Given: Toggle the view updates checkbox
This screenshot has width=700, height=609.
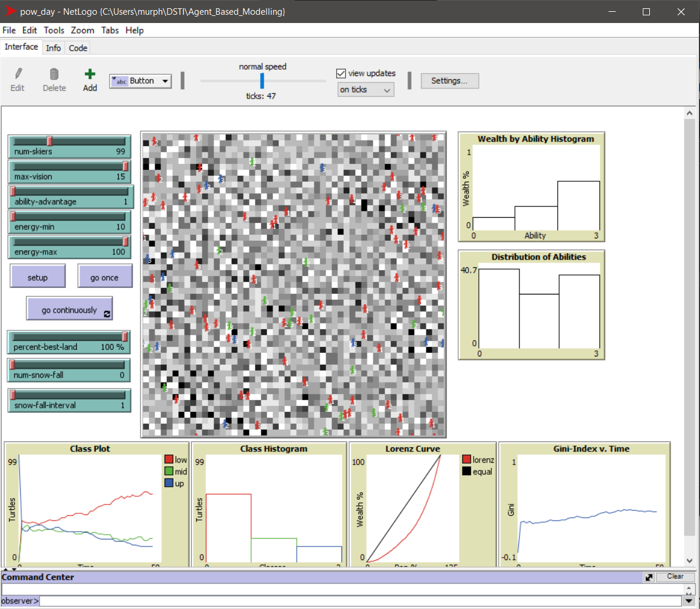Looking at the screenshot, I should tap(341, 73).
